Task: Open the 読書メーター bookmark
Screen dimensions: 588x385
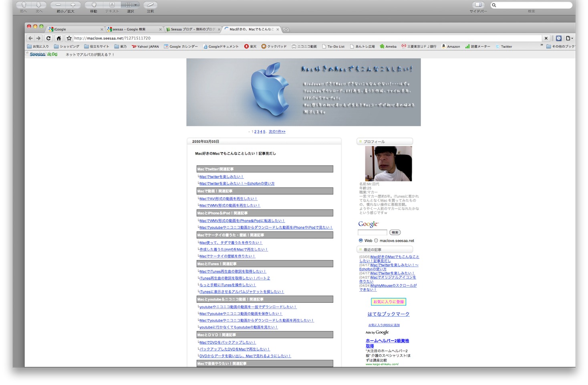Action: click(477, 47)
